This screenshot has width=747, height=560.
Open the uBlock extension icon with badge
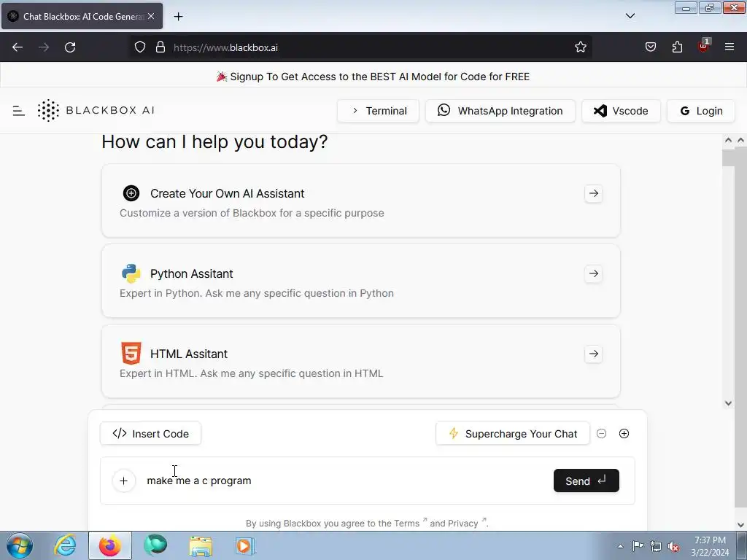(703, 46)
